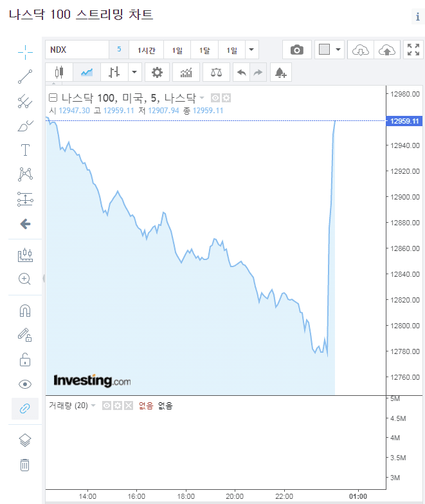425x504 pixels.
Task: Click the compare symbols scale icon
Action: [216, 72]
